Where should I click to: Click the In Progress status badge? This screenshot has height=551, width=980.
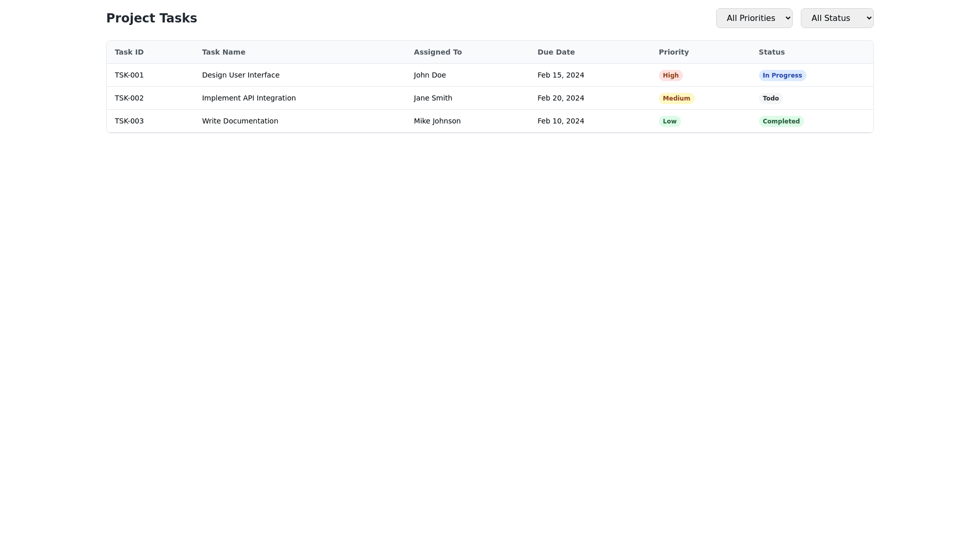[x=781, y=76]
